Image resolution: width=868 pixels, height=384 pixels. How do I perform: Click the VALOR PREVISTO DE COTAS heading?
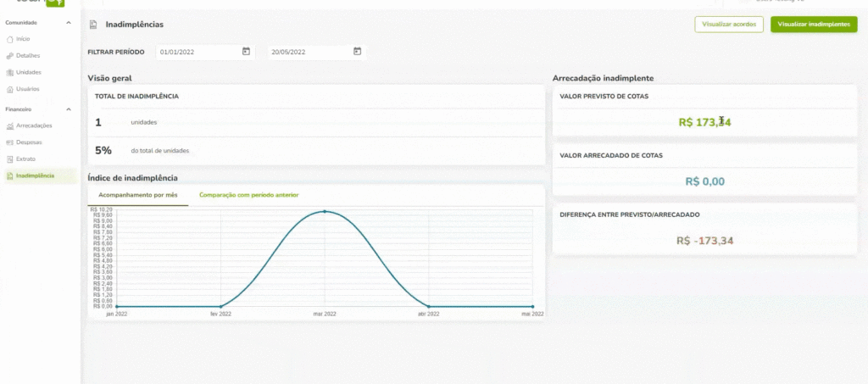tap(604, 97)
